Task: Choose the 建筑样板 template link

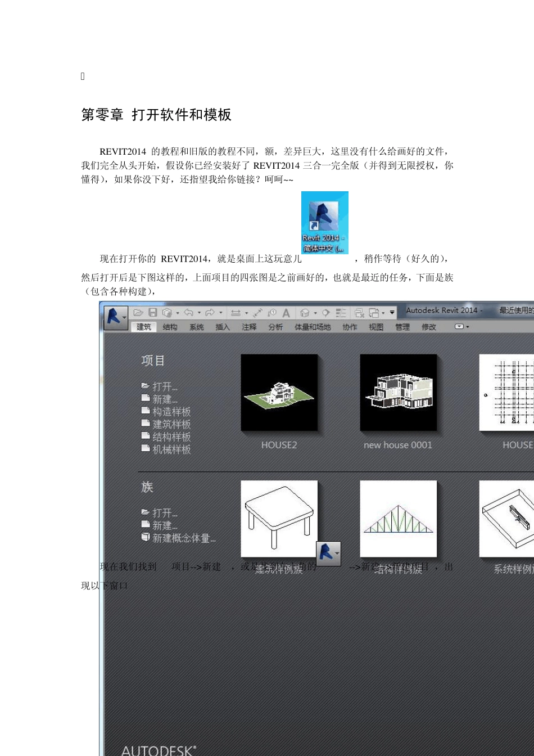Action: pyautogui.click(x=171, y=424)
